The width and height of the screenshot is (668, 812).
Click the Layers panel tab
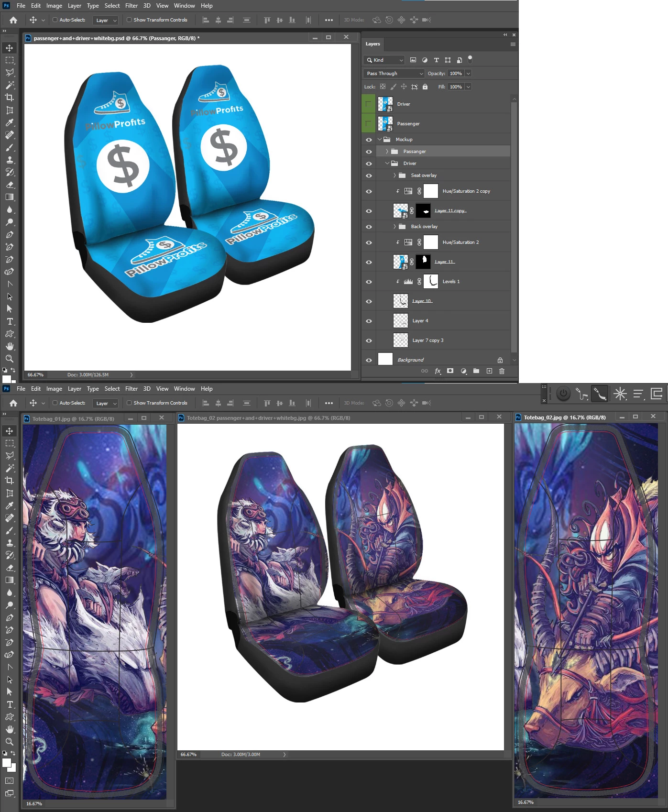[x=373, y=44]
